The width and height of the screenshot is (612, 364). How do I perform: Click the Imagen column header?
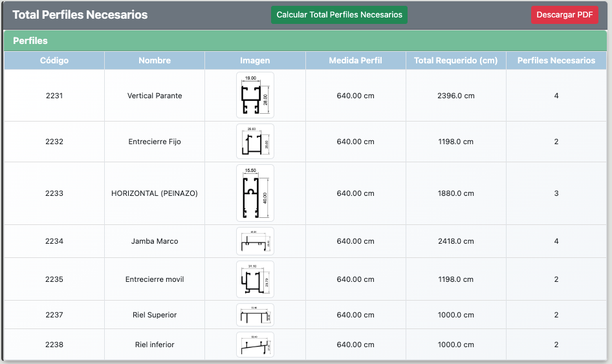[255, 61]
